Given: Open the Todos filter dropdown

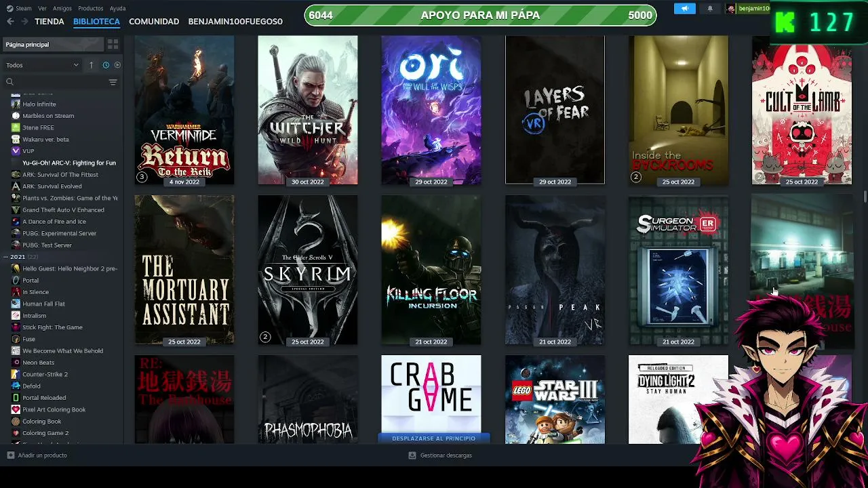Looking at the screenshot, I should (42, 65).
